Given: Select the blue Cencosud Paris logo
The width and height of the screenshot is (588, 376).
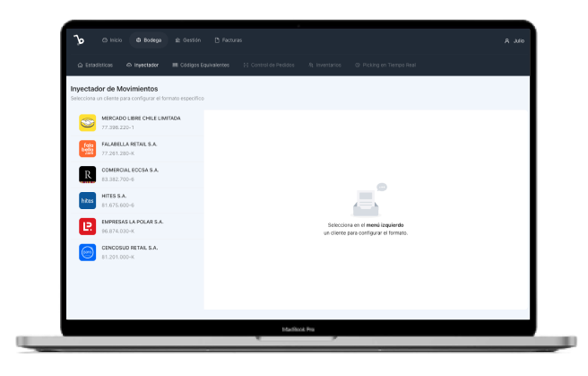Looking at the screenshot, I should pyautogui.click(x=87, y=252).
